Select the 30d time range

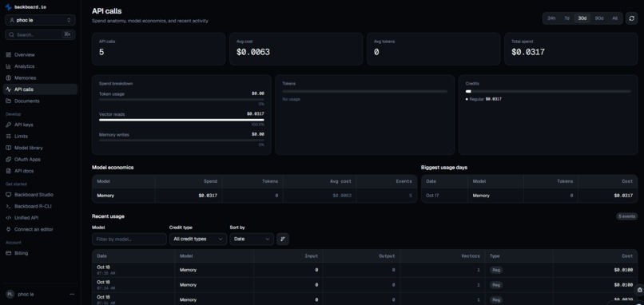click(582, 18)
